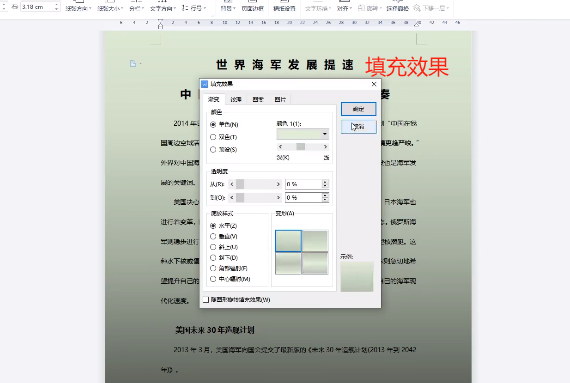Switch to the 图片 tab
570x383 pixels.
280,99
